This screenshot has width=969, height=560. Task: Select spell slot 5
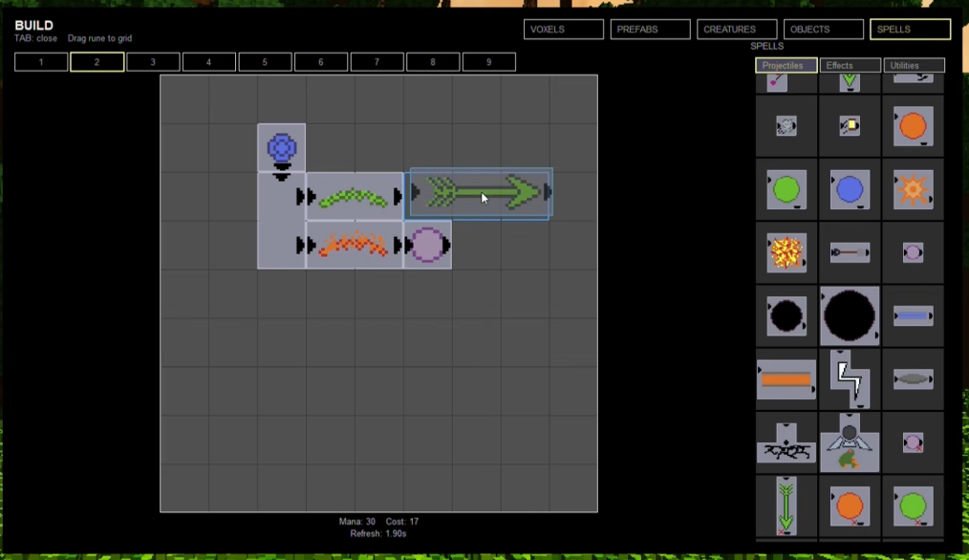[x=265, y=62]
